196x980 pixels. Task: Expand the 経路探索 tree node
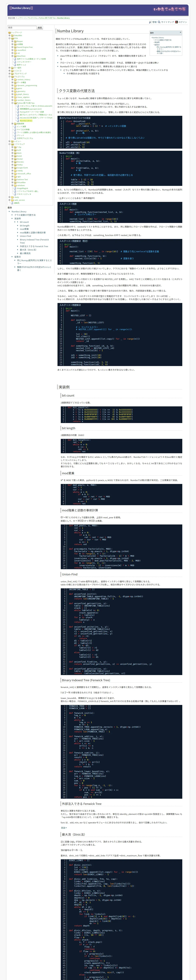point(13,124)
